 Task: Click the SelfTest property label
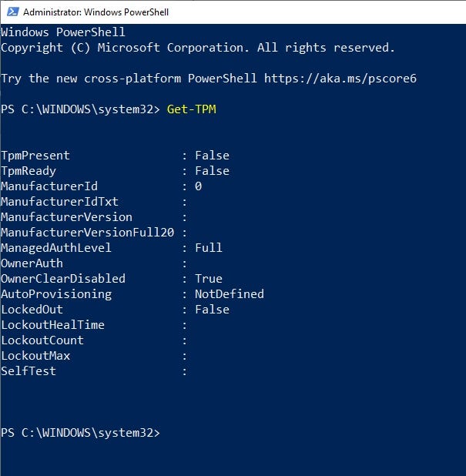click(x=28, y=371)
